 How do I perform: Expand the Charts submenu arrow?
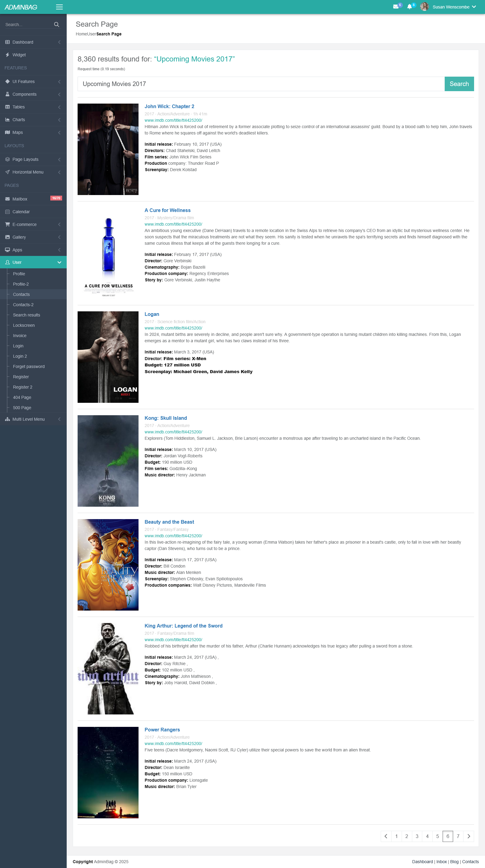click(59, 120)
